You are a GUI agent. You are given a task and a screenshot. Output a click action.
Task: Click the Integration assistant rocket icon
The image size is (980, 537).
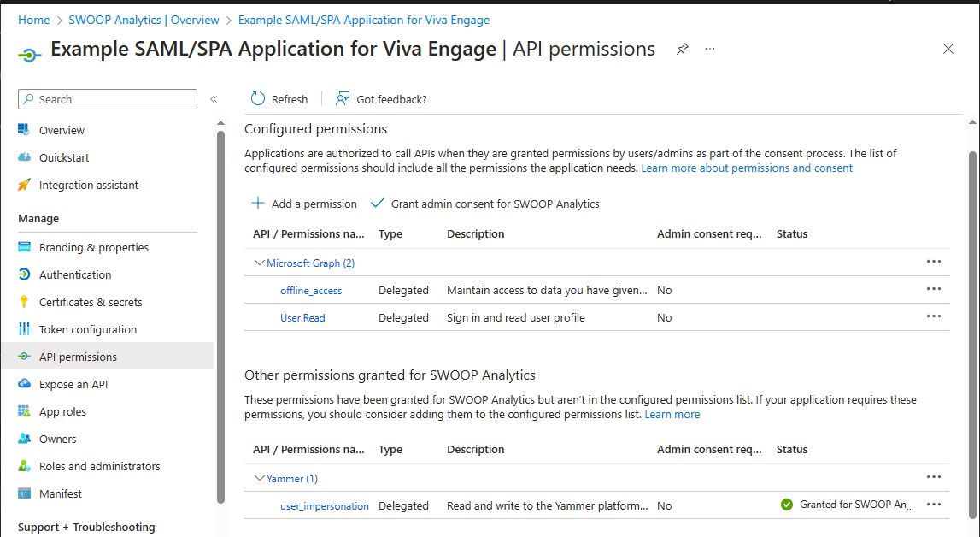point(25,185)
